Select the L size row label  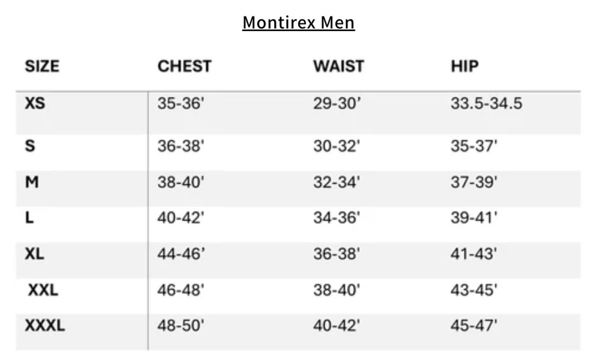pyautogui.click(x=30, y=218)
